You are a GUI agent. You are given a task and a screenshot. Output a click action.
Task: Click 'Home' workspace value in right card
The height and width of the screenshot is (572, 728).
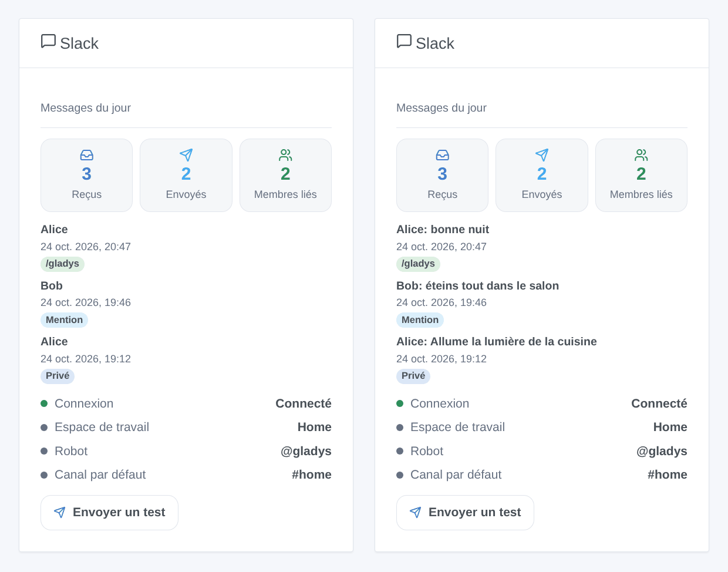[x=670, y=427]
